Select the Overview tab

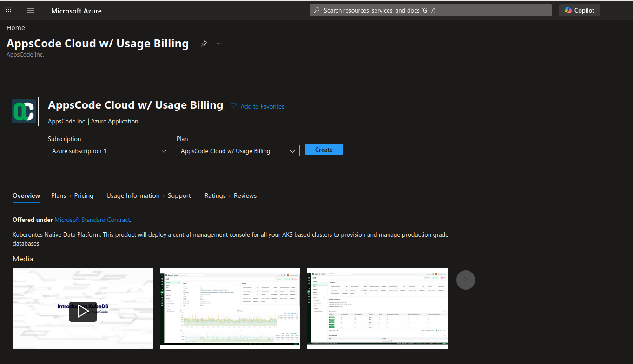click(26, 195)
